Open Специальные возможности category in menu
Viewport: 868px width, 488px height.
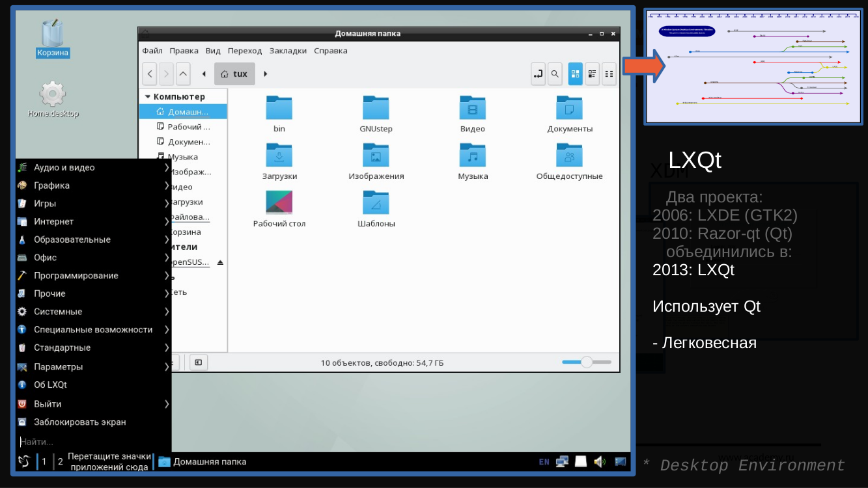(x=93, y=330)
